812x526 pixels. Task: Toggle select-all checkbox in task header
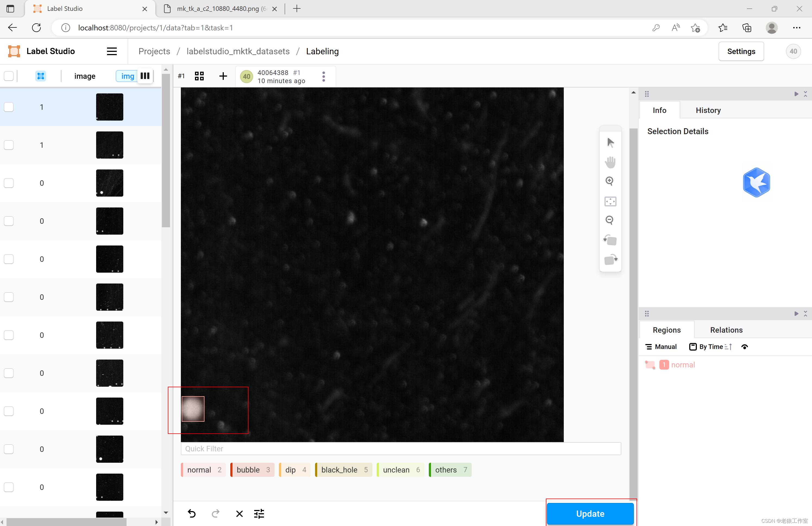9,76
